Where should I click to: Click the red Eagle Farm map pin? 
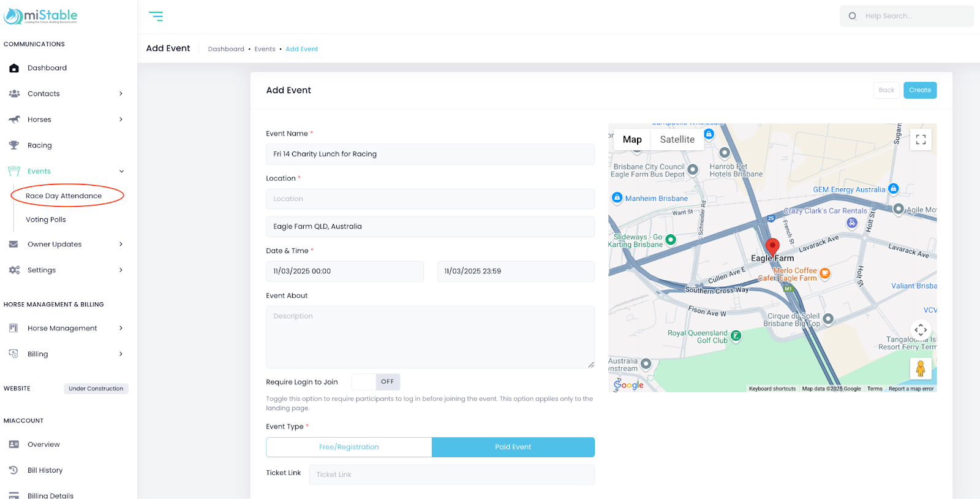(x=772, y=246)
